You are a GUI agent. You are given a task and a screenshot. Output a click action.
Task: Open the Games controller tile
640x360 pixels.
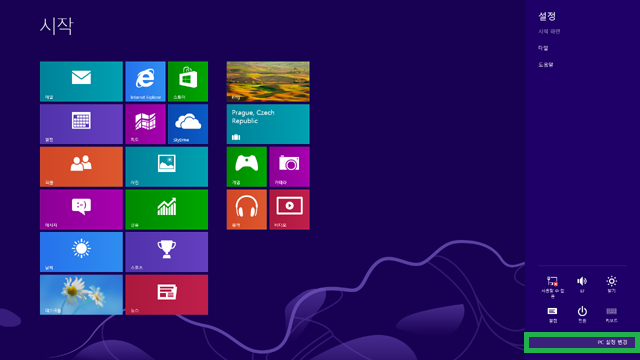pyautogui.click(x=247, y=167)
